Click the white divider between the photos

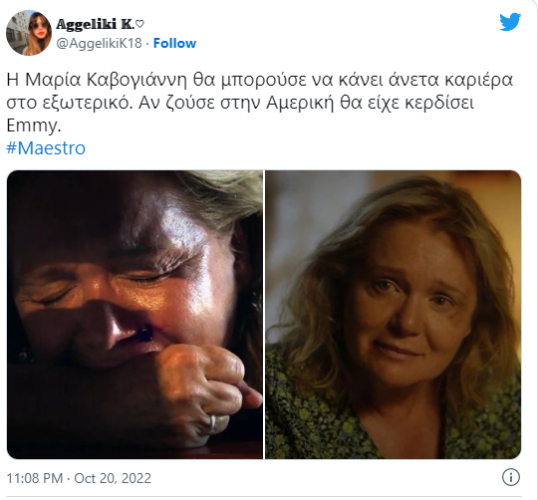click(264, 314)
